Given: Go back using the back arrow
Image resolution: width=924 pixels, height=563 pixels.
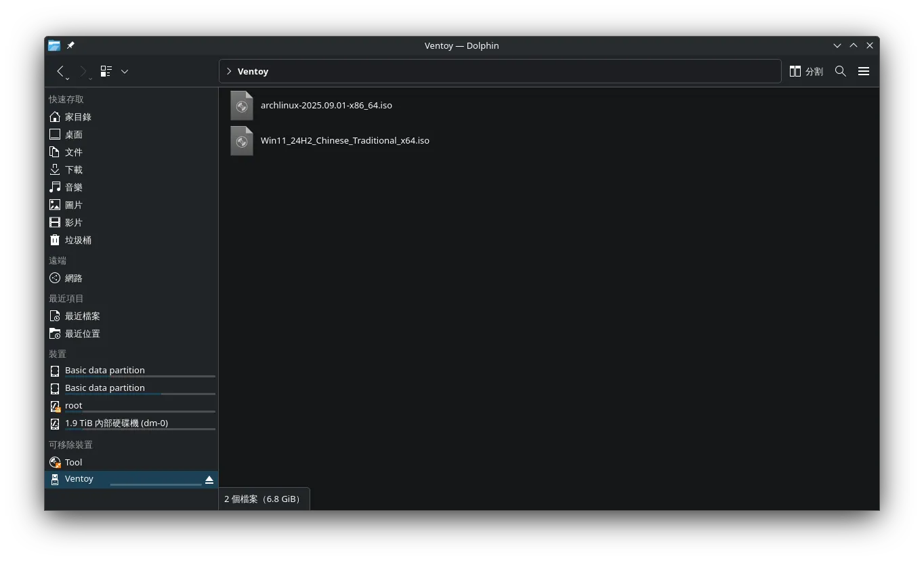Looking at the screenshot, I should [x=60, y=71].
